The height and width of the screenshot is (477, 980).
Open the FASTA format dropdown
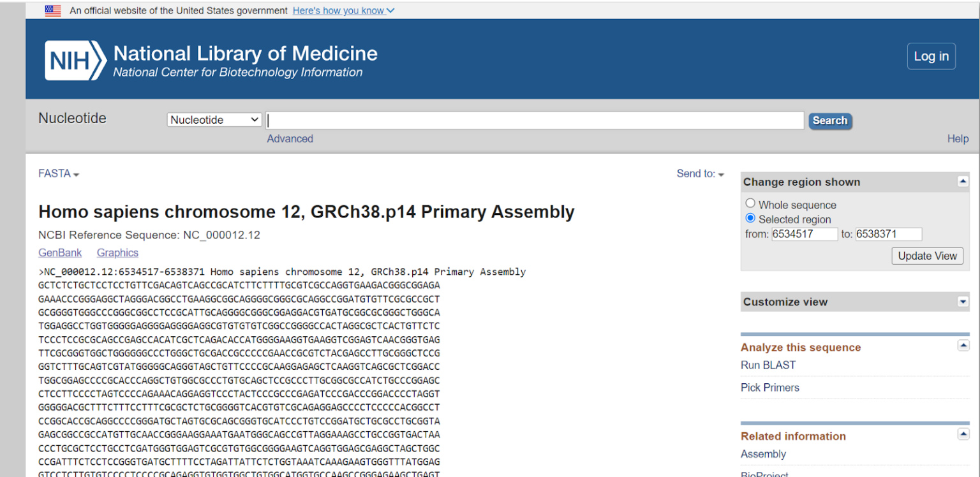click(x=58, y=173)
